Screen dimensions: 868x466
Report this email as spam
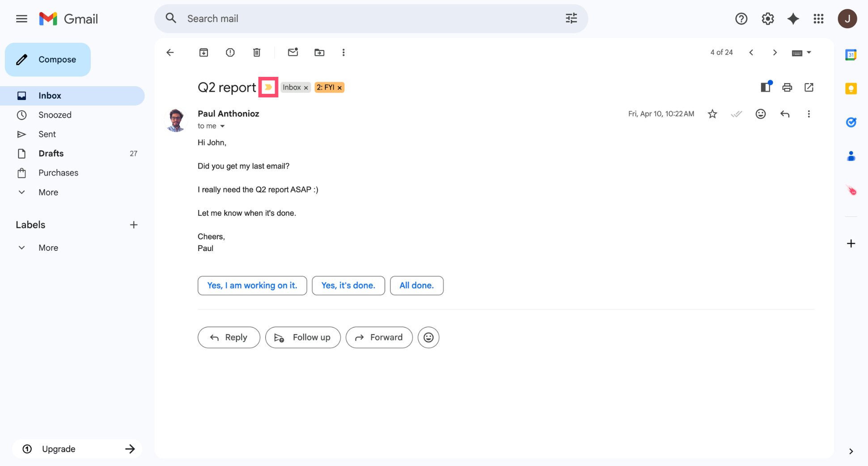pyautogui.click(x=230, y=52)
